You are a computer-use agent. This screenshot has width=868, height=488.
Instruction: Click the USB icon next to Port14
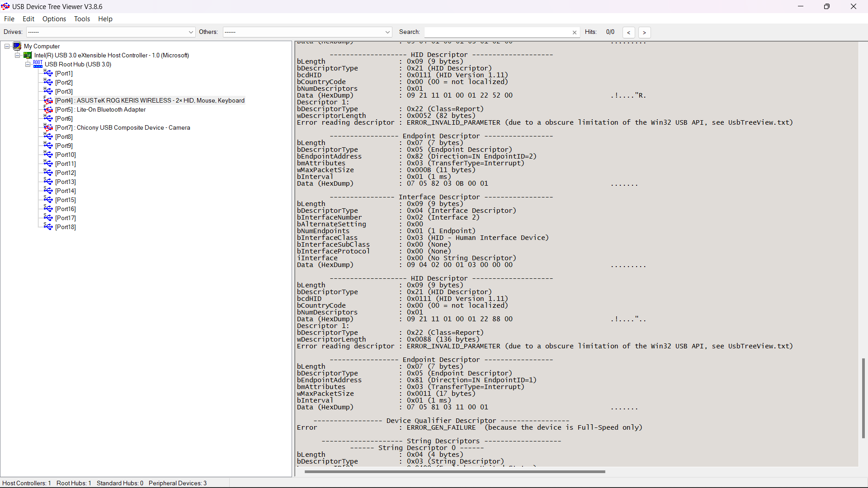48,190
